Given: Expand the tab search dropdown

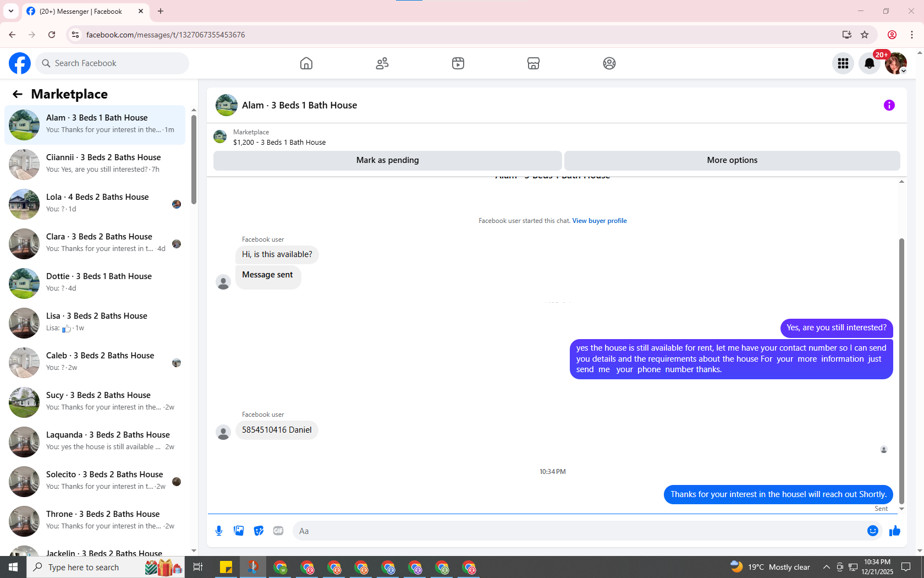Looking at the screenshot, I should point(11,11).
